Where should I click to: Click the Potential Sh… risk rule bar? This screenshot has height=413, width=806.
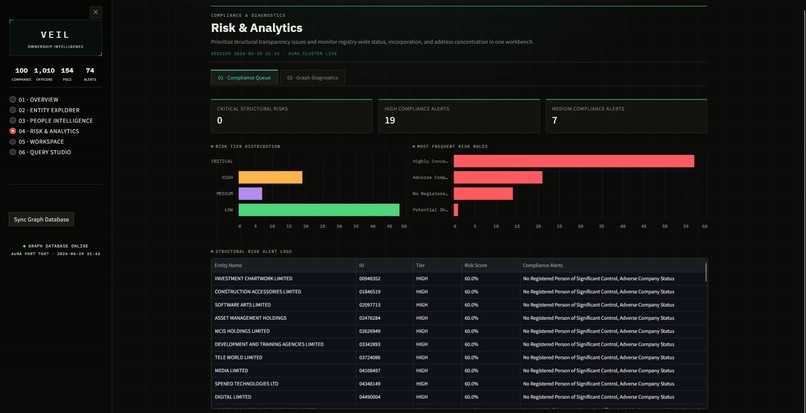coord(456,210)
